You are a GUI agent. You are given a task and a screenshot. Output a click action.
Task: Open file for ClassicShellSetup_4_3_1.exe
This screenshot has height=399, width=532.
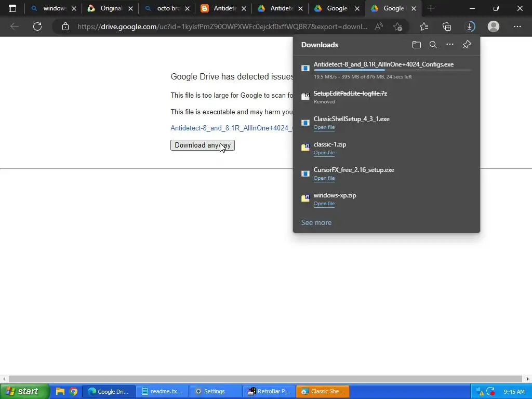point(324,127)
